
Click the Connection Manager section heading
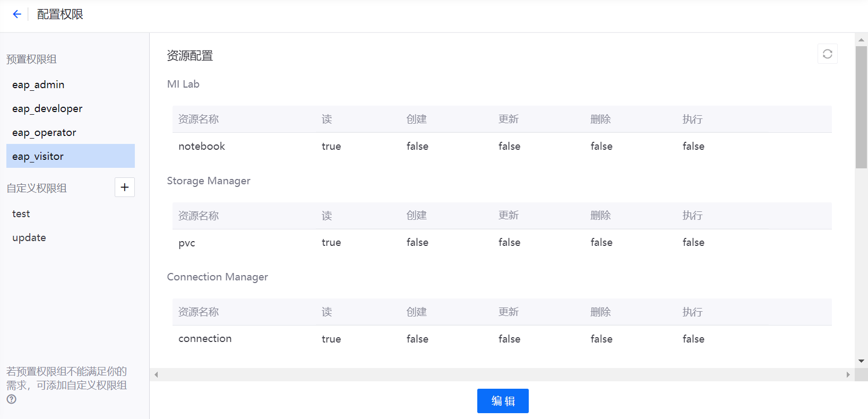pos(218,277)
